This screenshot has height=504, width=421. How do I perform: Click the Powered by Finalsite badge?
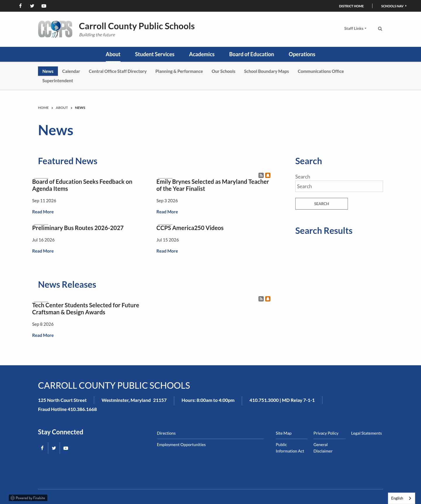(x=28, y=498)
